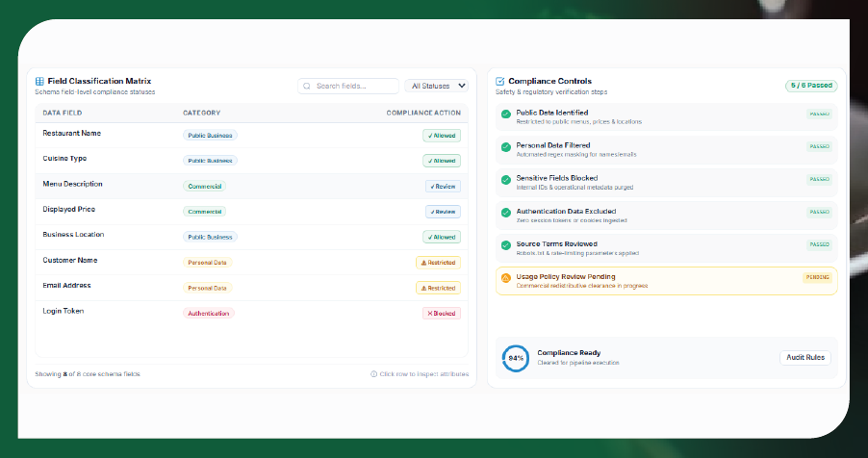The image size is (868, 458).
Task: Select the Business Location row
Action: pyautogui.click(x=252, y=237)
